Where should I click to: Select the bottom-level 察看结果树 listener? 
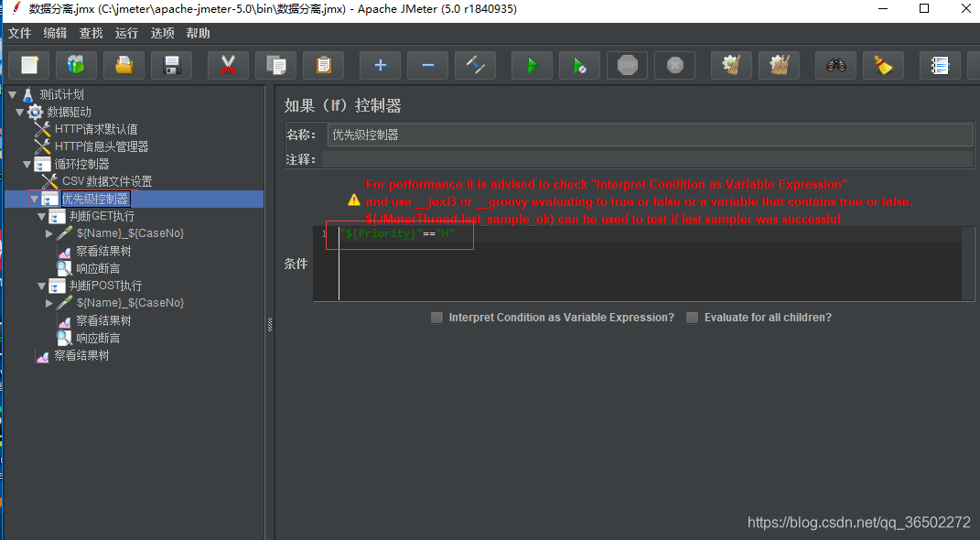click(x=81, y=356)
